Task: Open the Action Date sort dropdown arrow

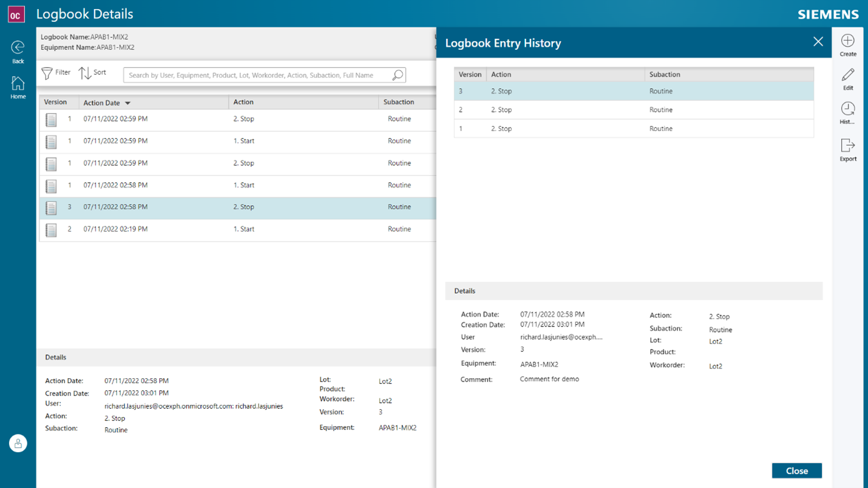Action: click(127, 103)
